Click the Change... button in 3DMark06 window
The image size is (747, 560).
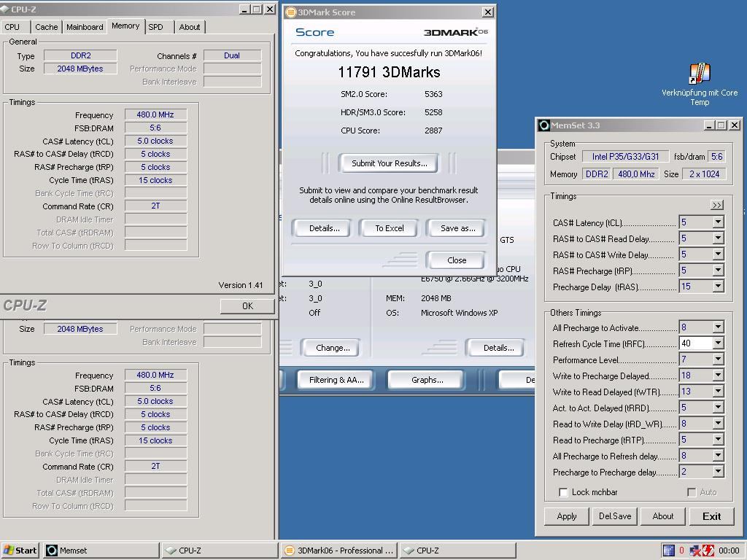point(333,348)
